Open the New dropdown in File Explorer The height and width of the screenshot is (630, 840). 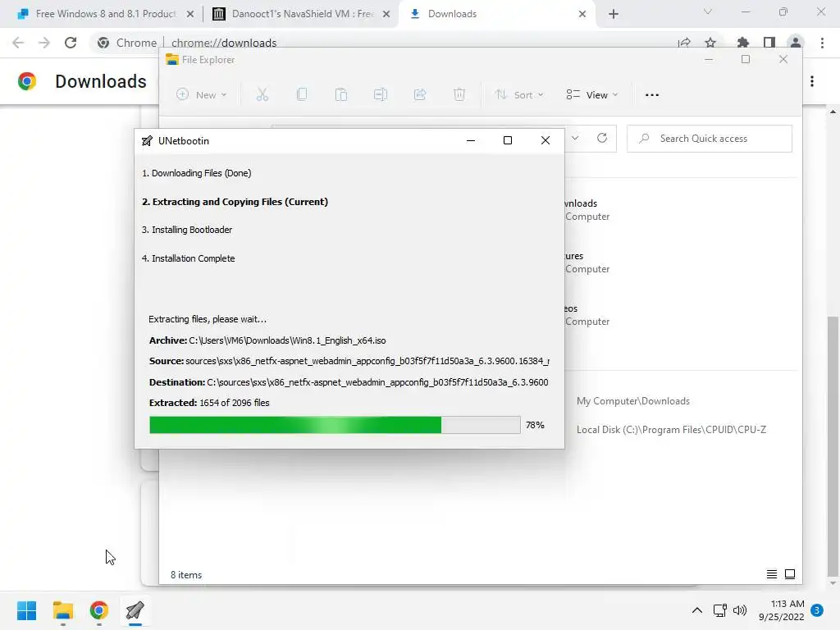tap(202, 95)
